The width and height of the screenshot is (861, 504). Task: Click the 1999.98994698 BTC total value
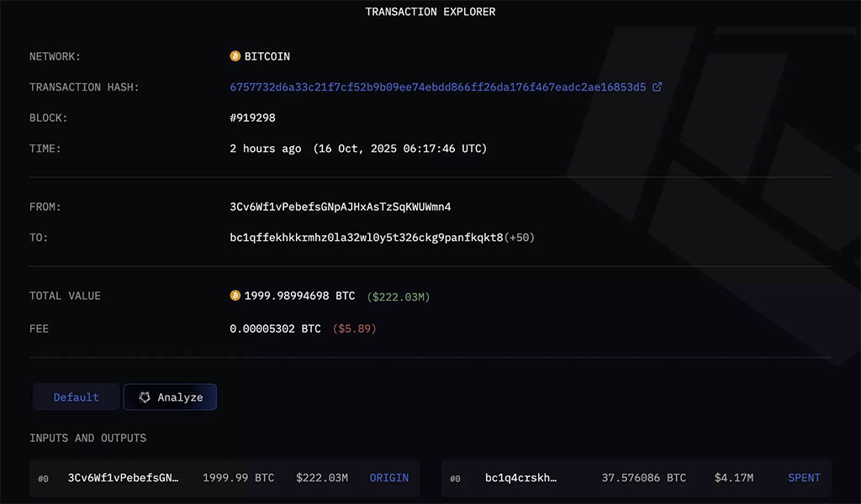pyautogui.click(x=299, y=296)
